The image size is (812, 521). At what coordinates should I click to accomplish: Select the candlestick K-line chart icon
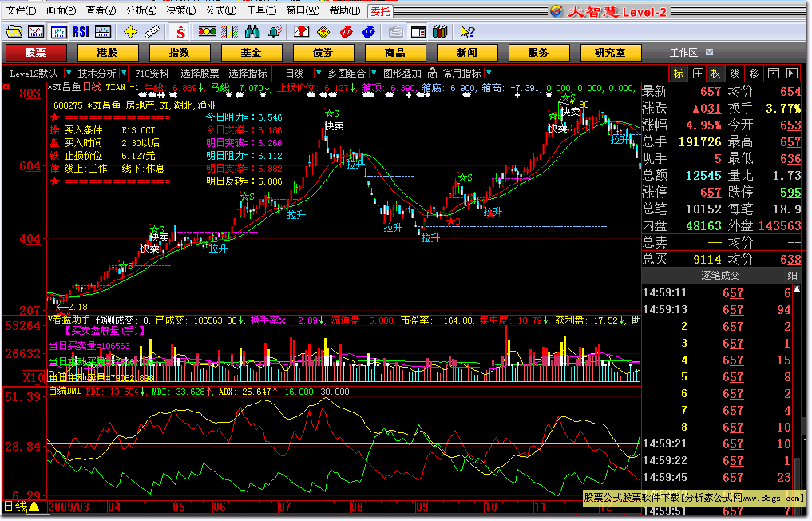(x=58, y=32)
